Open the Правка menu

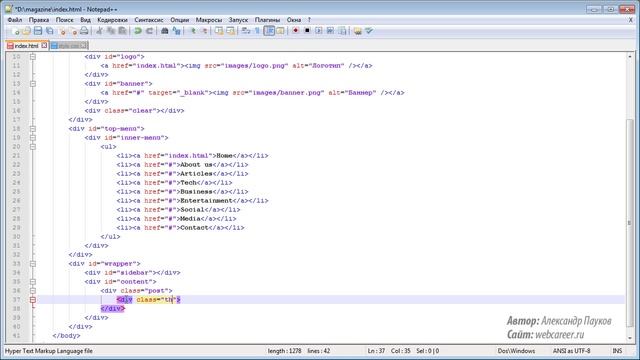pos(39,20)
